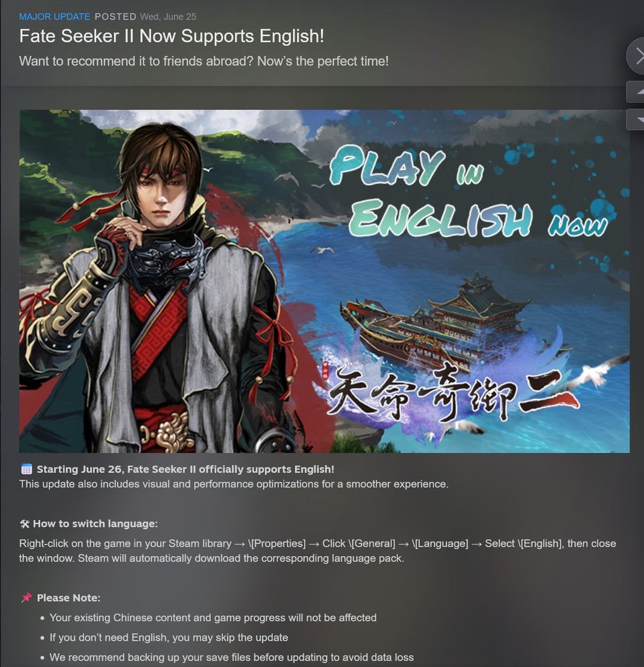
Task: Click the bullet about existing Chinese content
Action: click(x=213, y=618)
